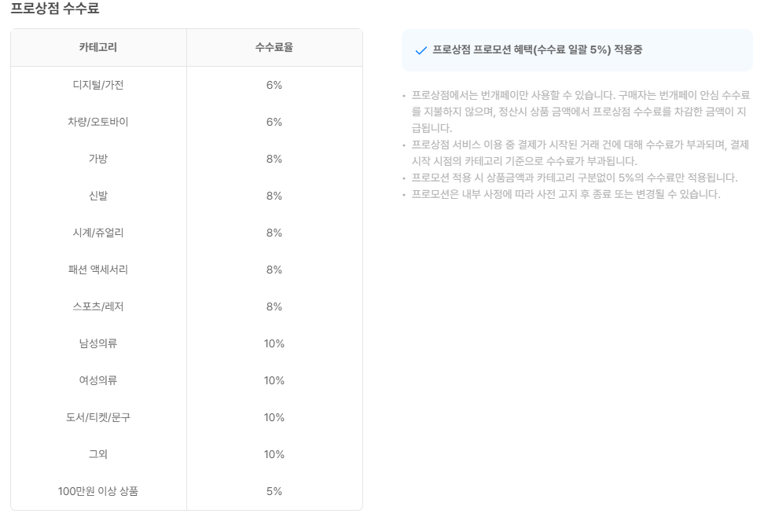
Task: Select the '도서/티켓/문구' category cell
Action: coord(98,417)
